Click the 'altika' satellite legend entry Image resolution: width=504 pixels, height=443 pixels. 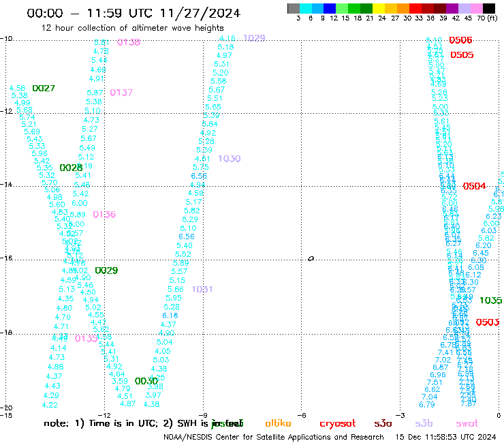pos(278,423)
